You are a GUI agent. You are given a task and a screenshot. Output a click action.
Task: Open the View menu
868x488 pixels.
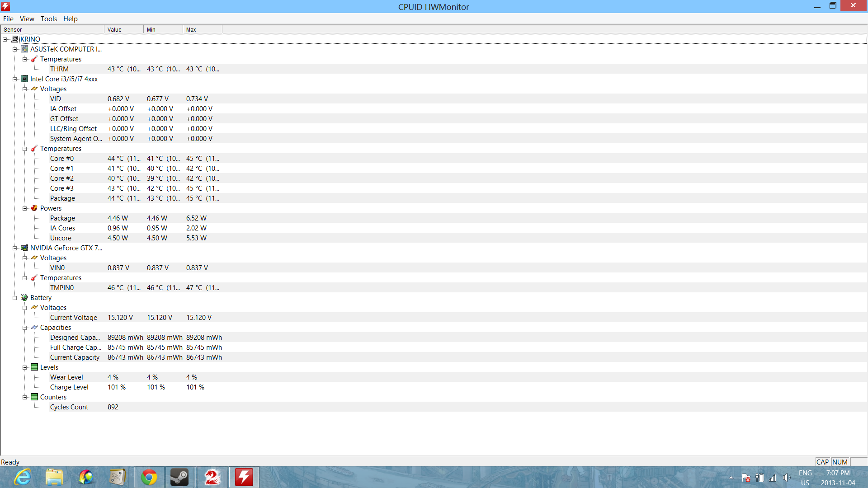(x=27, y=19)
